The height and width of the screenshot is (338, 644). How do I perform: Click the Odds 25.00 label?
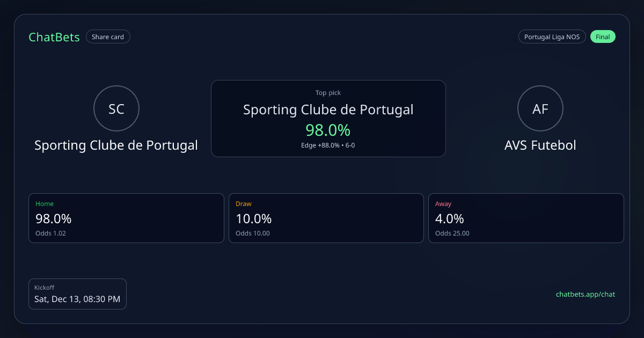[x=452, y=233]
